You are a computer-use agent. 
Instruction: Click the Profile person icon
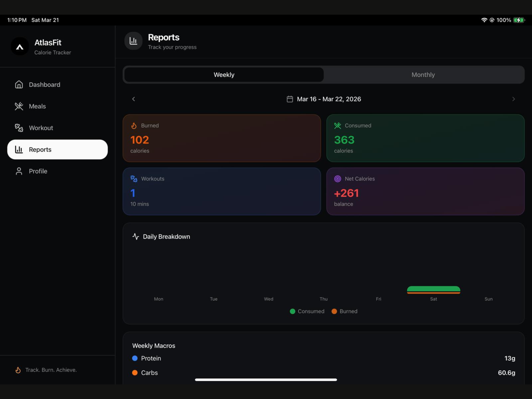coord(19,171)
